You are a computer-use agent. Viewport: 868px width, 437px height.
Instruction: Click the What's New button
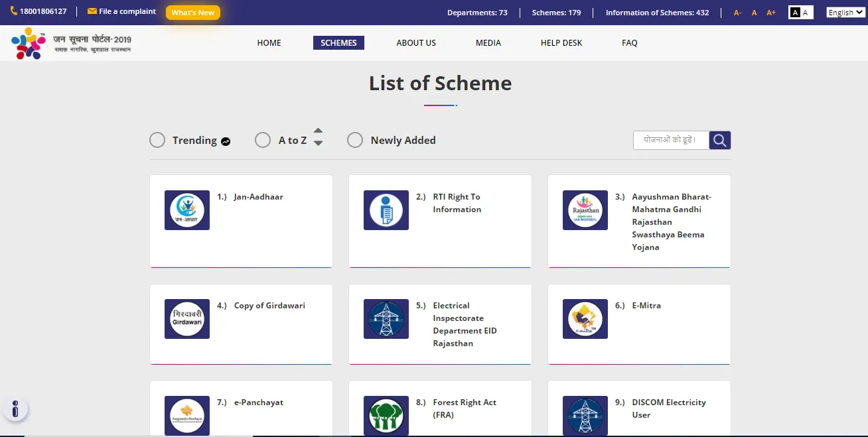point(193,13)
